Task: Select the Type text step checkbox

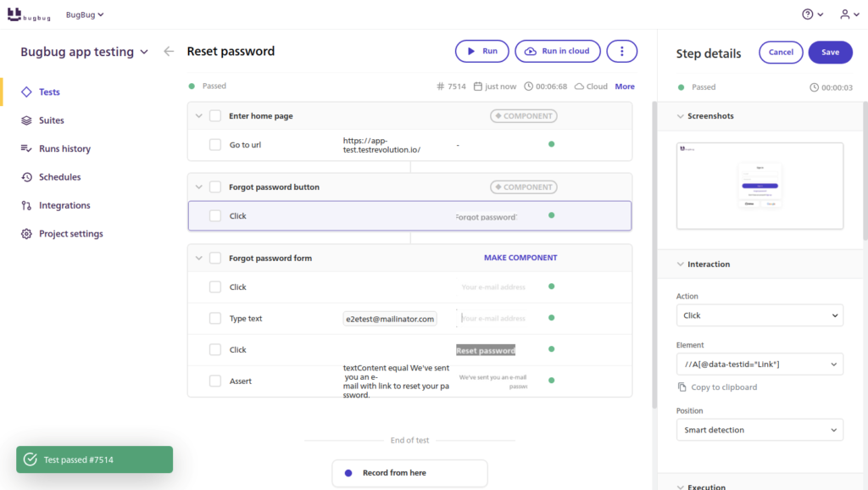Action: [215, 318]
